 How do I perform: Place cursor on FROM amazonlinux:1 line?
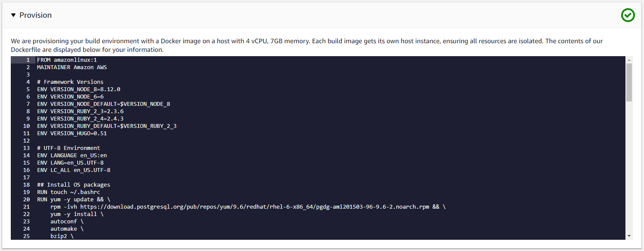pos(66,60)
